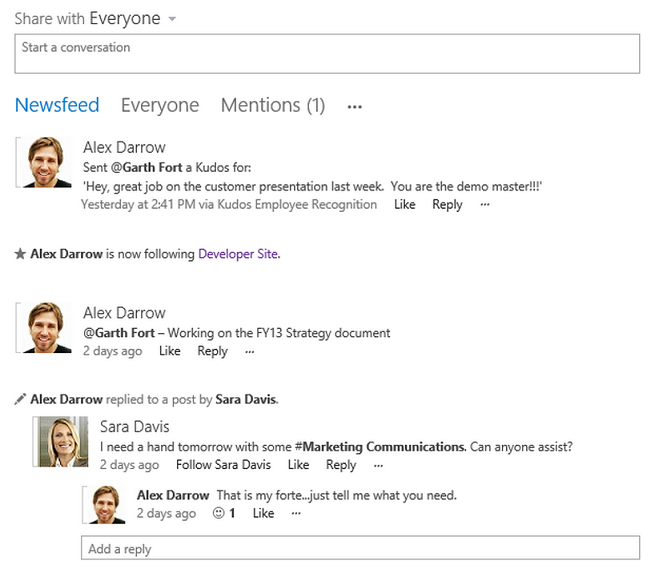Click the smiley like-count icon on Alex's reply
The height and width of the screenshot is (569, 651).
tap(219, 513)
